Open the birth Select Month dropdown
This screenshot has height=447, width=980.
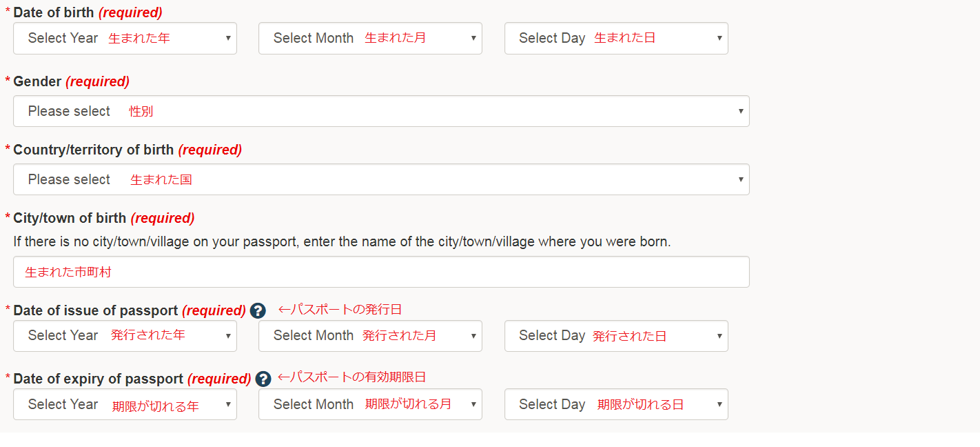point(370,38)
